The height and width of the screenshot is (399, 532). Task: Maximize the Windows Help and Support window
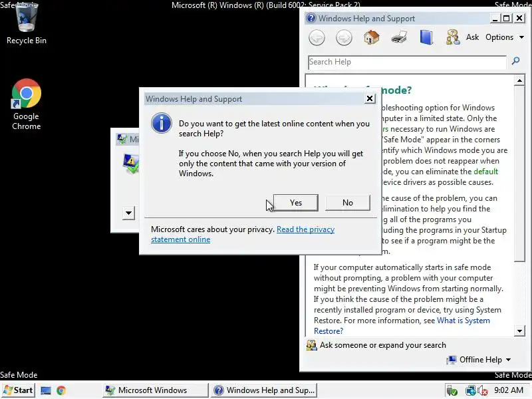point(507,18)
